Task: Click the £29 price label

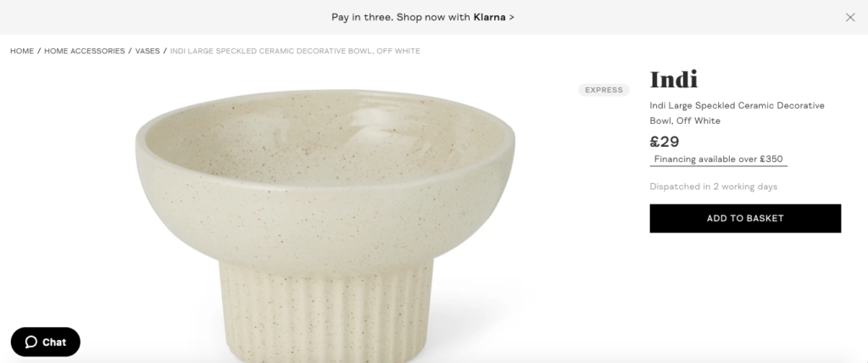Action: [665, 142]
